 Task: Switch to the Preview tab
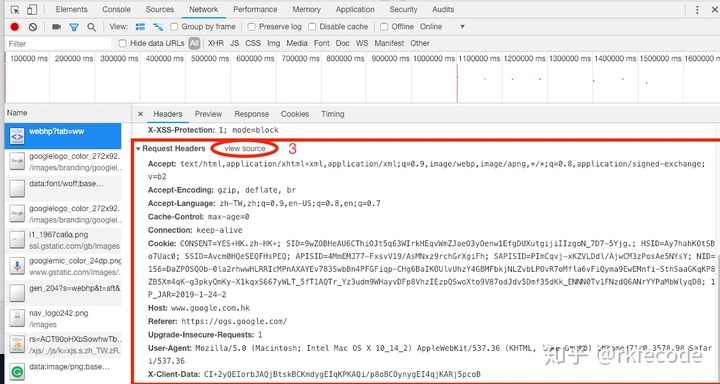pyautogui.click(x=208, y=114)
